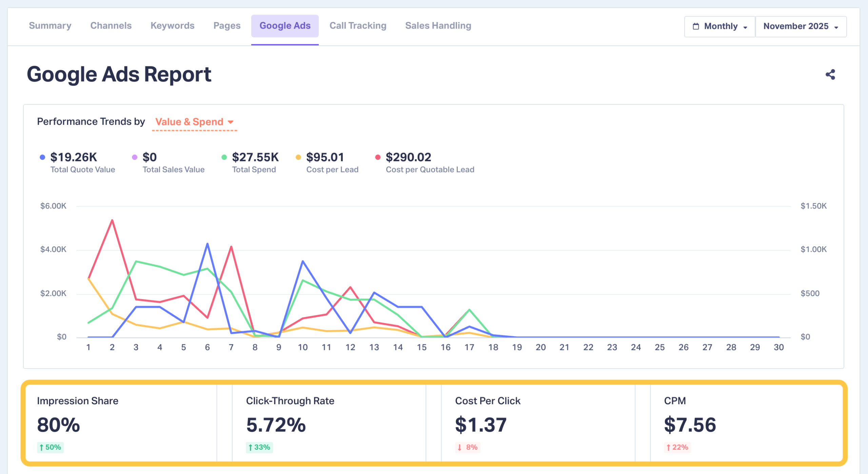Open the November 2025 date dropdown
Viewport: 868px width, 474px height.
pyautogui.click(x=801, y=26)
